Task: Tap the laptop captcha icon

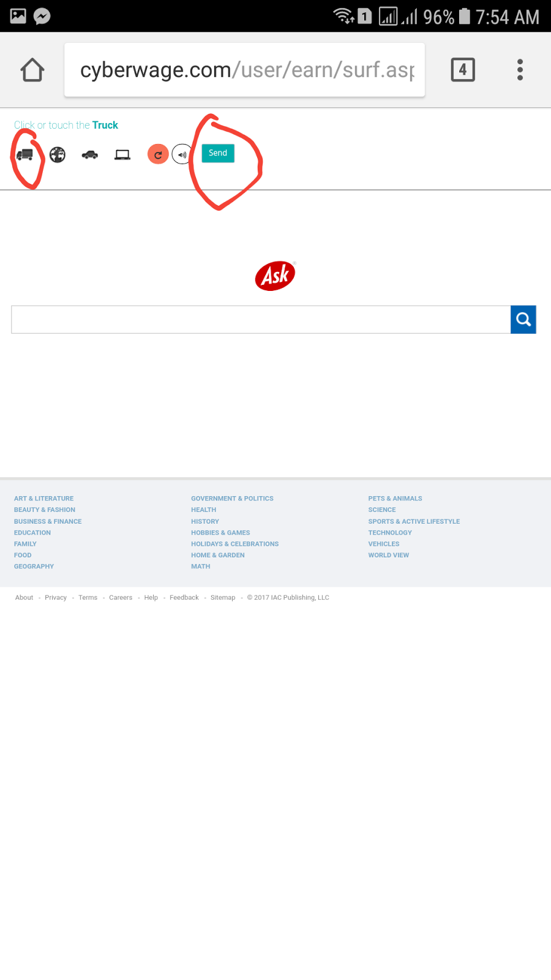Action: point(122,155)
